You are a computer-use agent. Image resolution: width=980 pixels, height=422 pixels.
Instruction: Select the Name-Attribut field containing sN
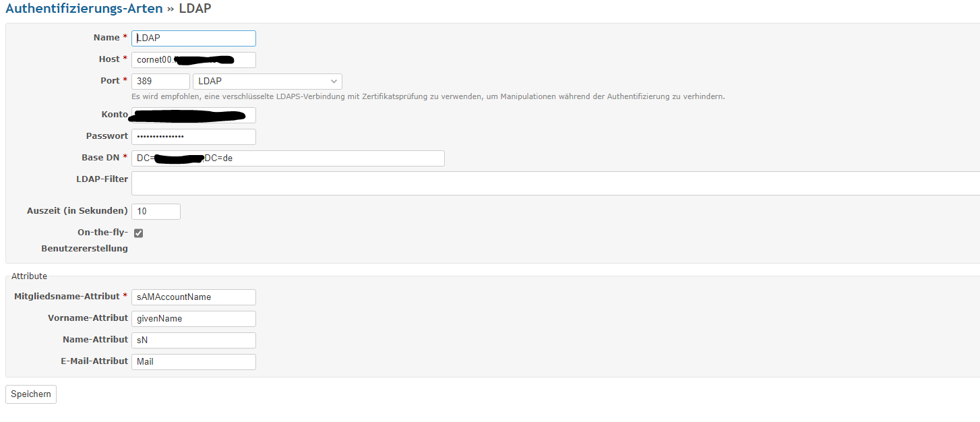(x=193, y=340)
